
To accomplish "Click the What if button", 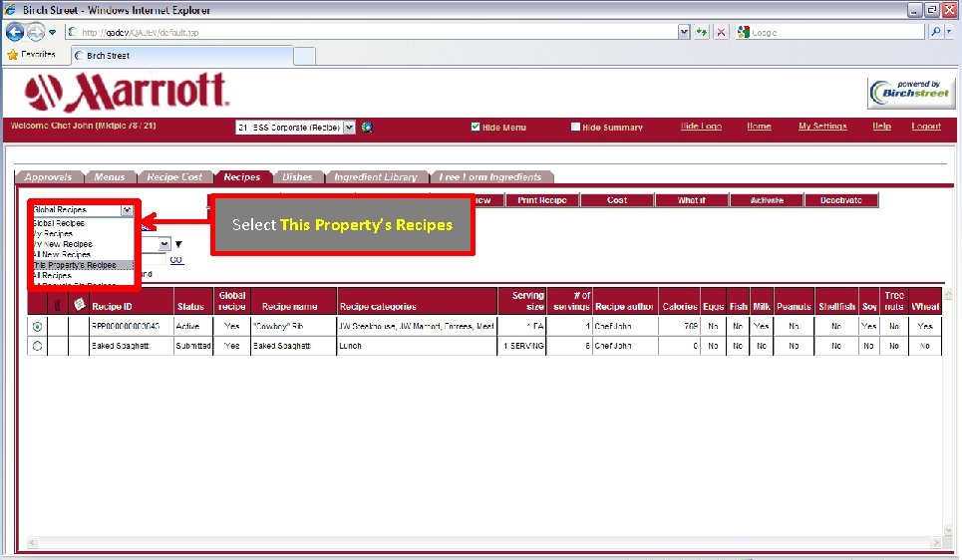I will 692,200.
